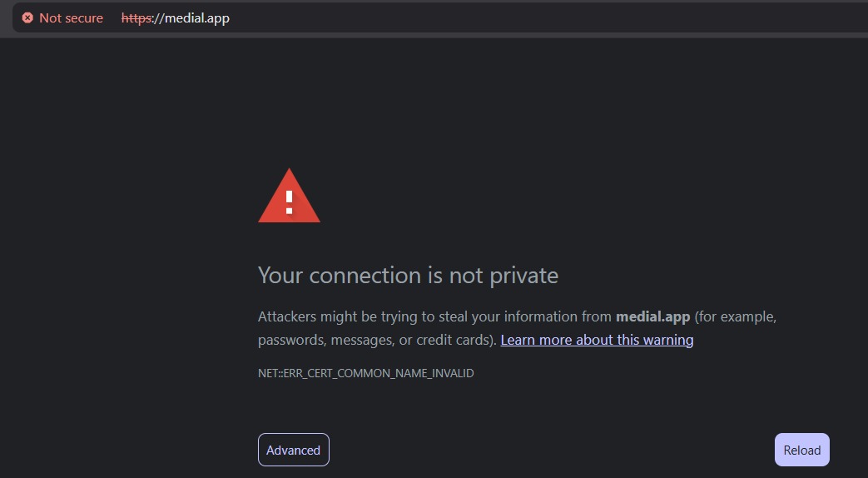Click the Your connection is not private heading
This screenshot has height=478, width=868.
(408, 276)
